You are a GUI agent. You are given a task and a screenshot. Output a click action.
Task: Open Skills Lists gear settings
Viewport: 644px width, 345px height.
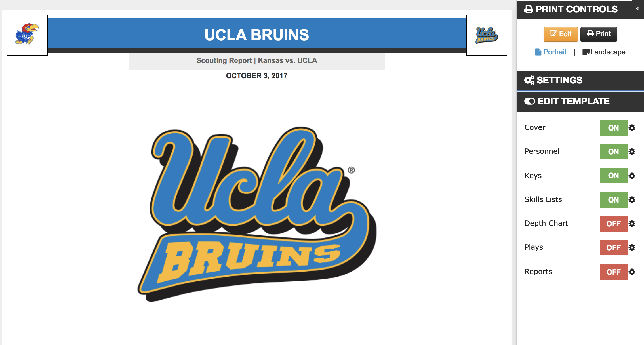[632, 200]
